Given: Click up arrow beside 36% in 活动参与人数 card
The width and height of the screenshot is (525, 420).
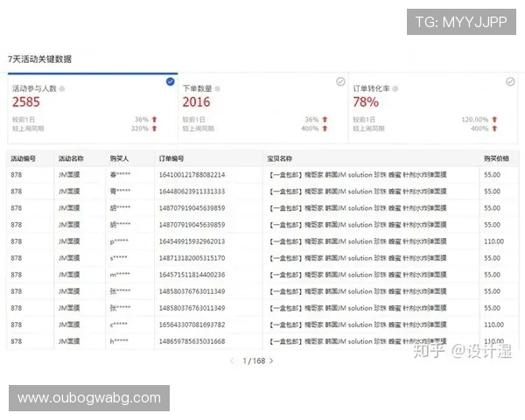Looking at the screenshot, I should (154, 119).
